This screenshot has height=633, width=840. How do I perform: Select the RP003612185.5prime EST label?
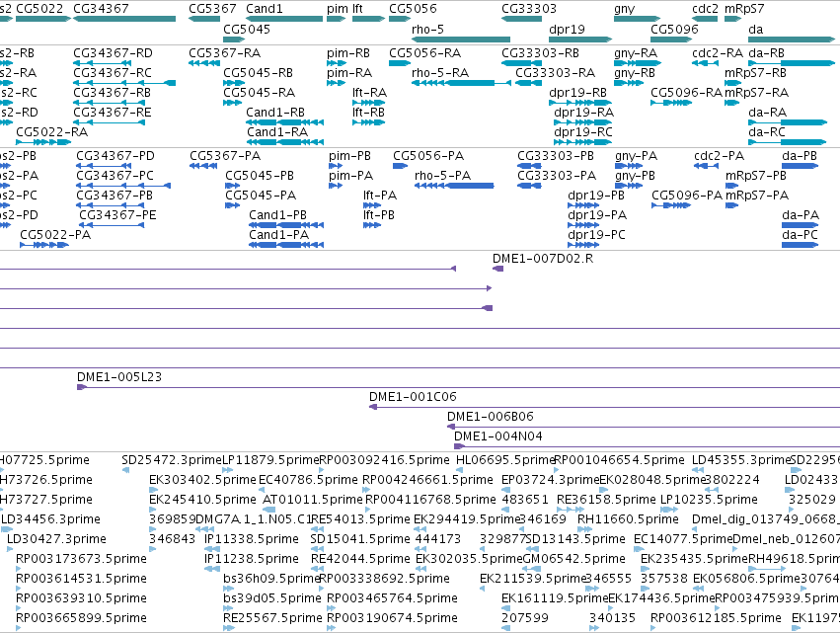[x=717, y=618]
